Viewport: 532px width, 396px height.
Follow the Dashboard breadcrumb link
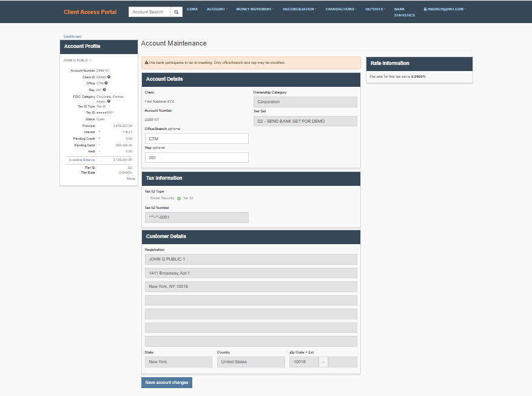[73, 36]
